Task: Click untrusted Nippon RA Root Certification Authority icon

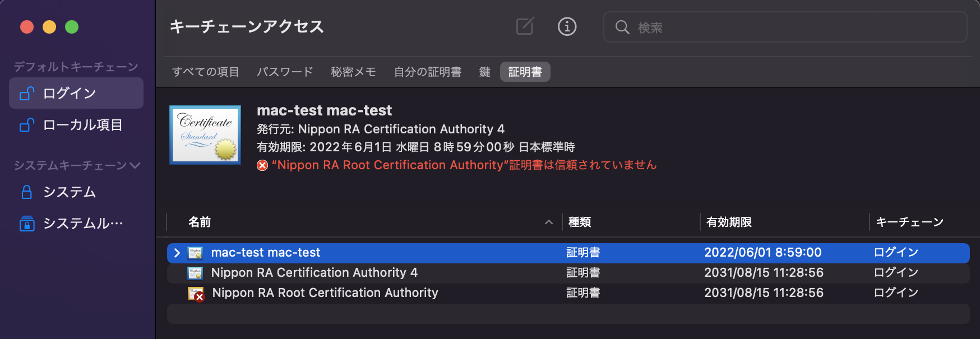Action: (196, 293)
